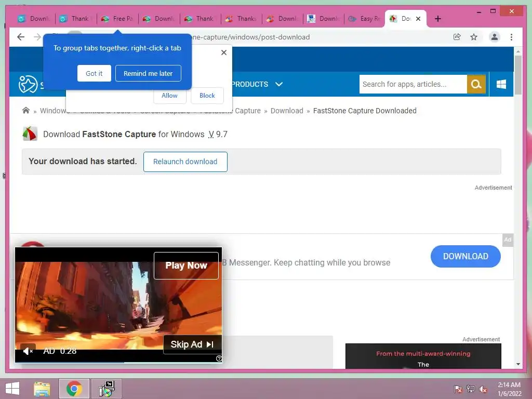Click the Relaunch download button
This screenshot has height=399, width=532.
[x=185, y=162]
